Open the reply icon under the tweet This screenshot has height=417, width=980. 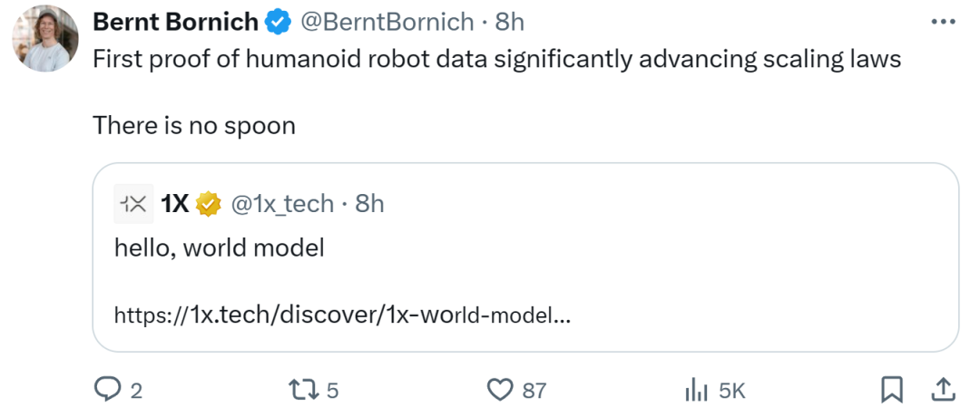[x=108, y=390]
